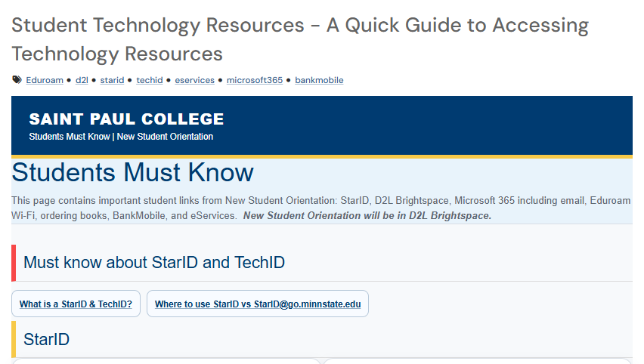Go to the eservices tag
Screen dimensions: 644x364
(195, 80)
